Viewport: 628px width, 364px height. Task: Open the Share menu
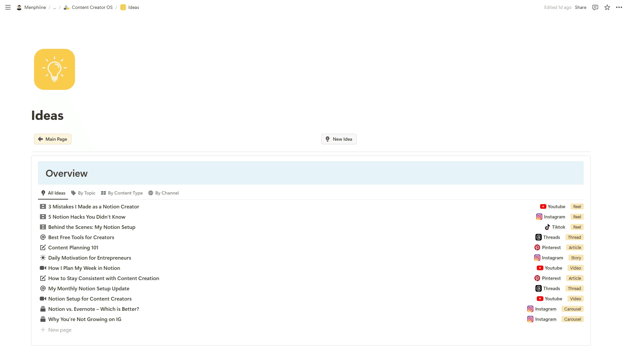580,7
